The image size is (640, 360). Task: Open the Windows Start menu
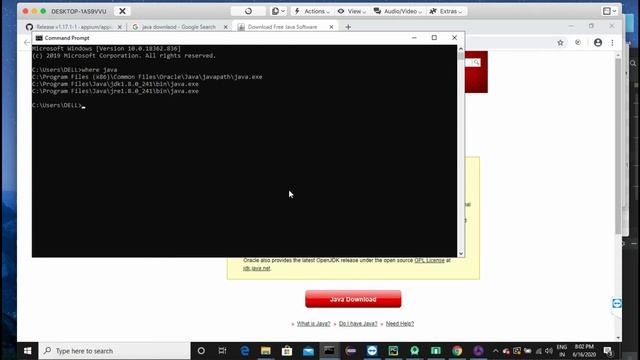[28, 351]
